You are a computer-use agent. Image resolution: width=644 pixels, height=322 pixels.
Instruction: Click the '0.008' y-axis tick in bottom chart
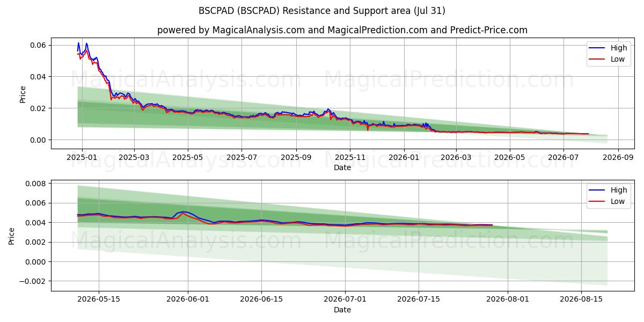point(36,184)
